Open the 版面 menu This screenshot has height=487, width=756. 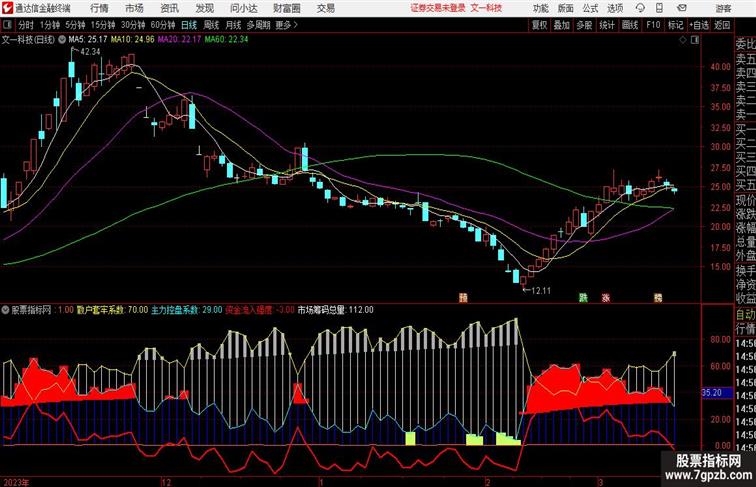coord(566,8)
